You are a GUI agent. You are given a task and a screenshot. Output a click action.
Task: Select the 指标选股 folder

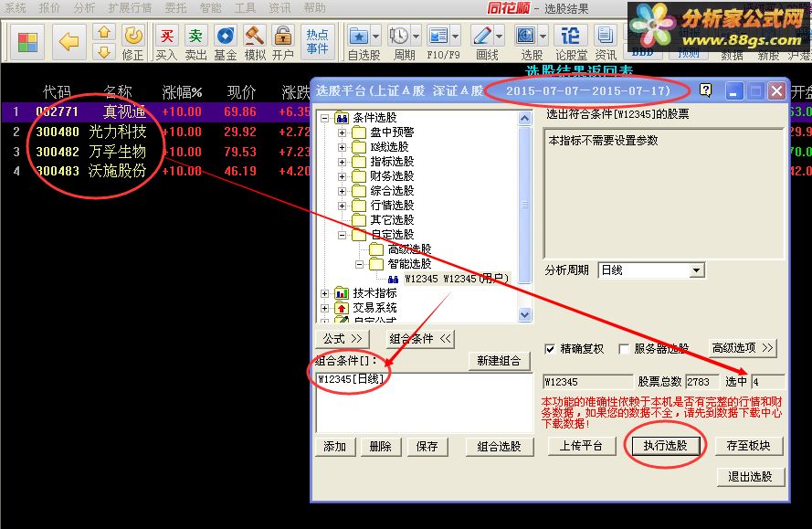(x=392, y=162)
